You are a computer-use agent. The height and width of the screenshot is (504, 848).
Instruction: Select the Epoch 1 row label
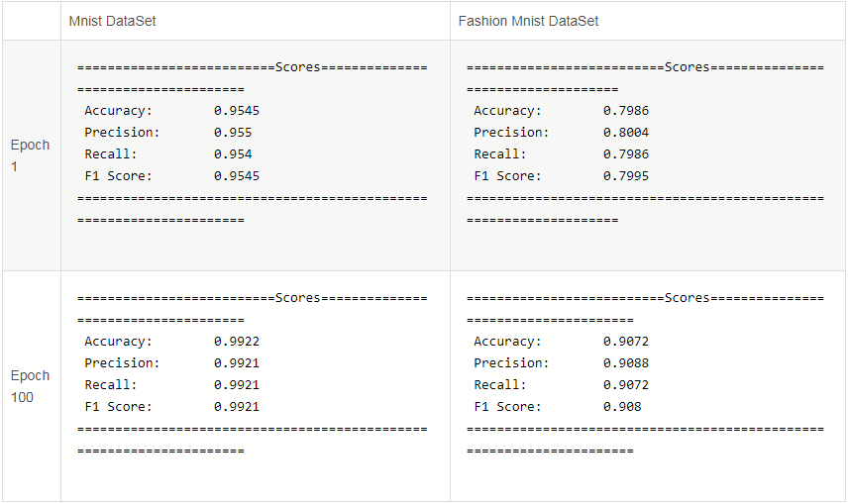pyautogui.click(x=30, y=155)
